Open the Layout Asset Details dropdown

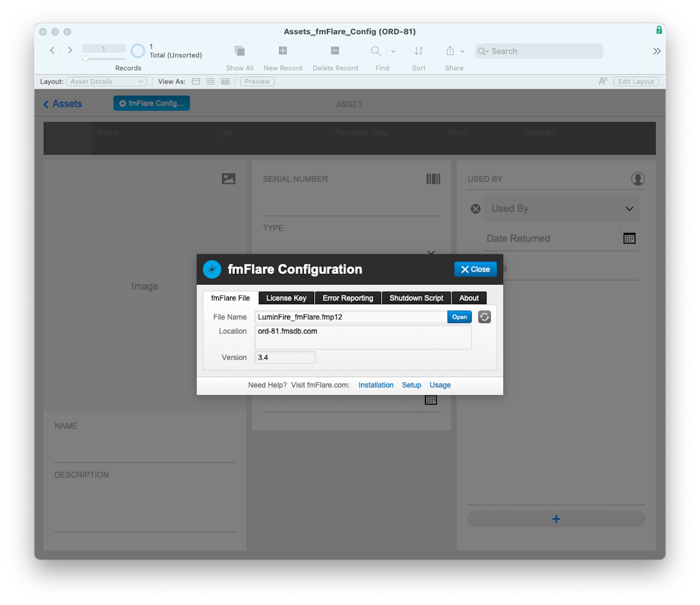(106, 82)
